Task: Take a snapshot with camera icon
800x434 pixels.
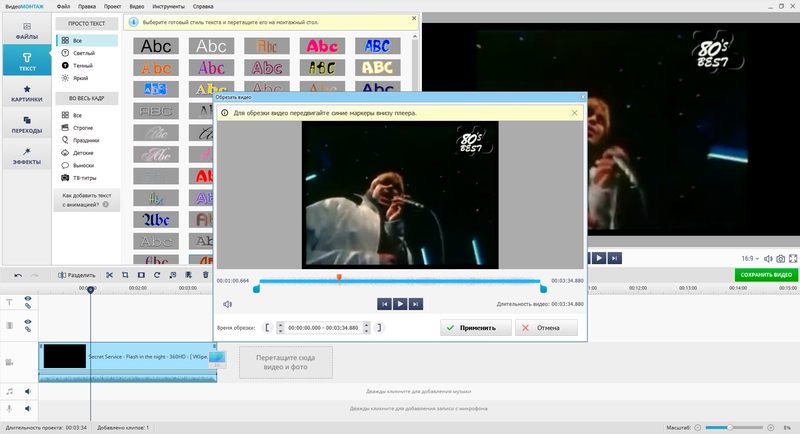Action: (781, 259)
